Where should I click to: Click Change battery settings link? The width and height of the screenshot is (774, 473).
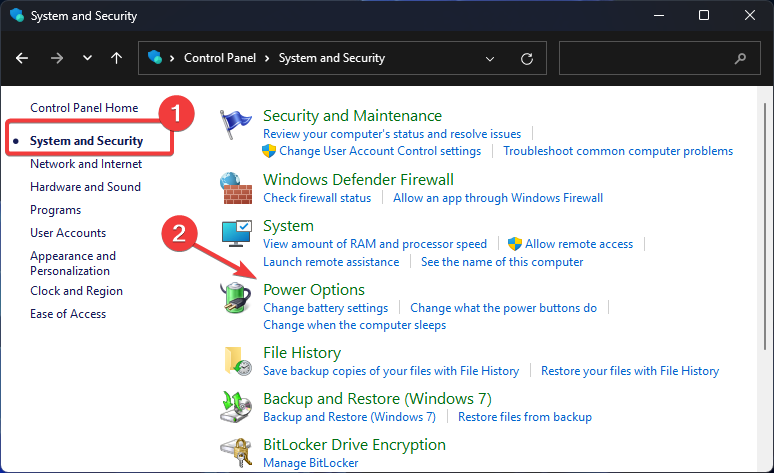pos(326,308)
